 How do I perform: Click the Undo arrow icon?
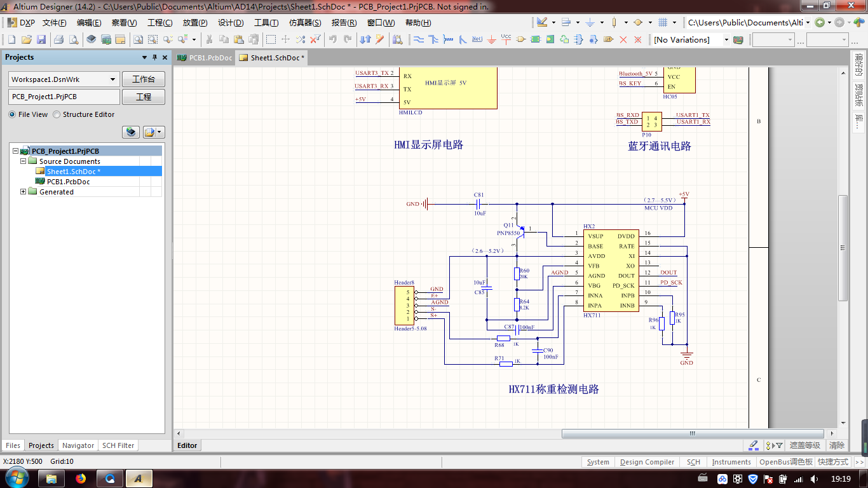tap(332, 39)
